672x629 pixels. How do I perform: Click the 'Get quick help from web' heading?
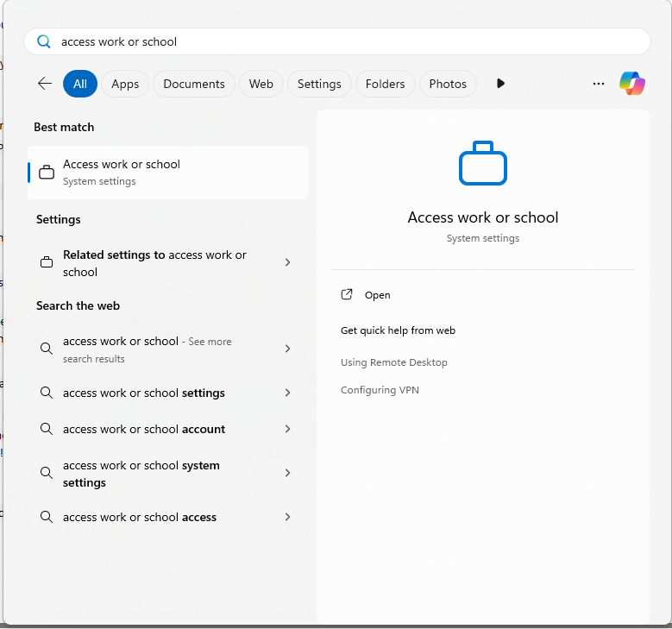(398, 330)
